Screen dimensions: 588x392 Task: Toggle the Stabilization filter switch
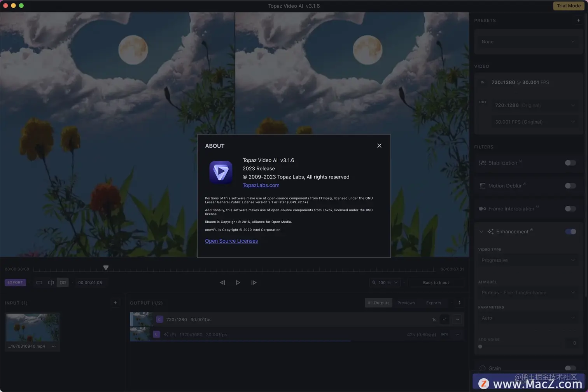click(570, 163)
